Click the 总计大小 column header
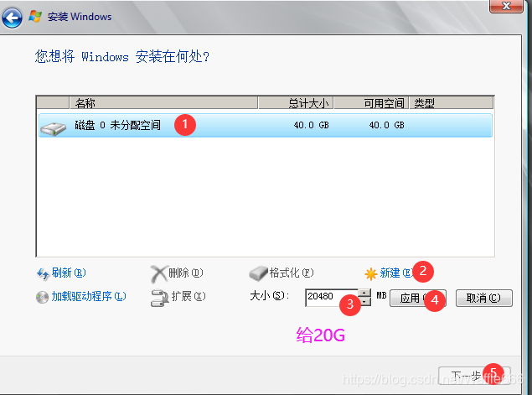This screenshot has height=395, width=532. coord(296,103)
